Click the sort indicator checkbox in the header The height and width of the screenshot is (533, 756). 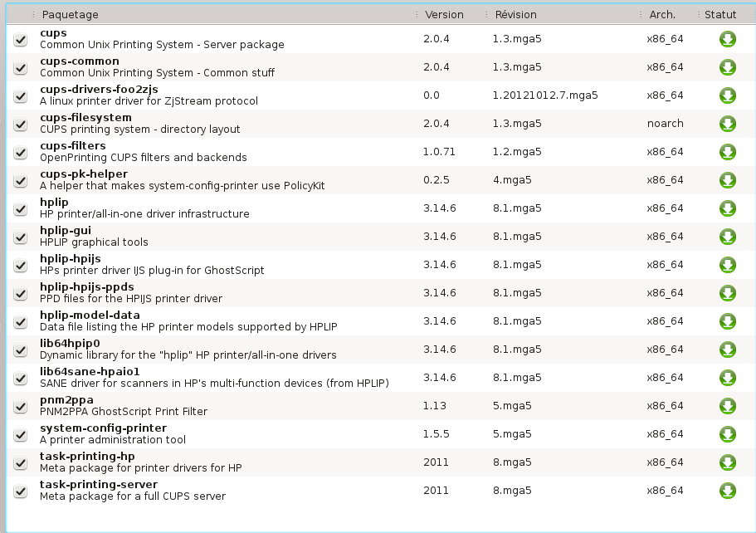(x=21, y=15)
